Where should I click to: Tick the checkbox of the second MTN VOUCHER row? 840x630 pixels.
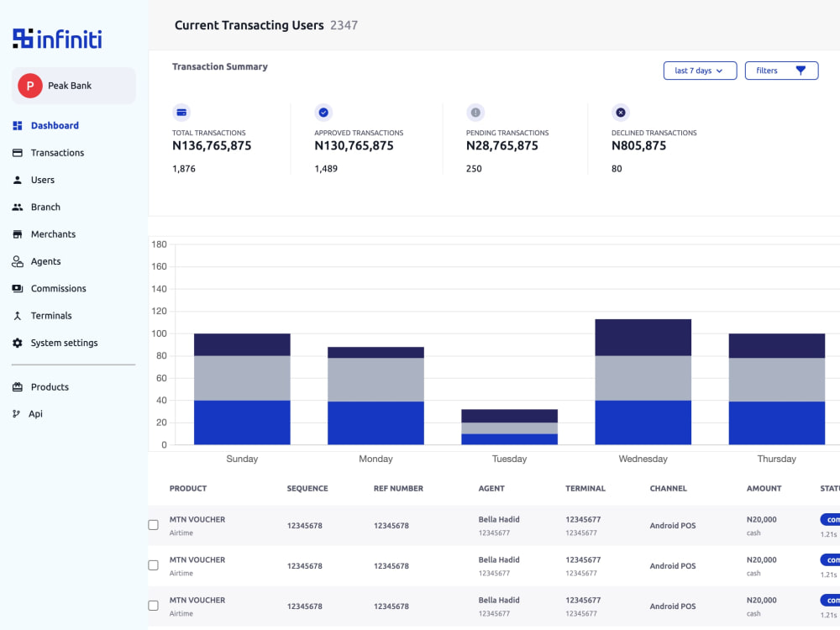[154, 565]
